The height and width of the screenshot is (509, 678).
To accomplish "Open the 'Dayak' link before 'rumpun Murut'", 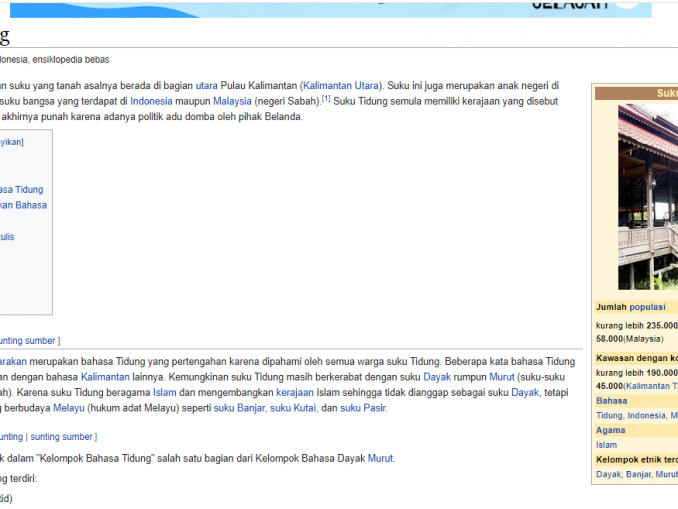I will click(437, 377).
